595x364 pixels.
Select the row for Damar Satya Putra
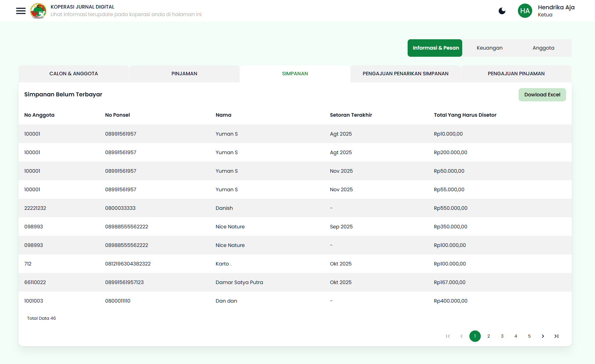coord(239,282)
